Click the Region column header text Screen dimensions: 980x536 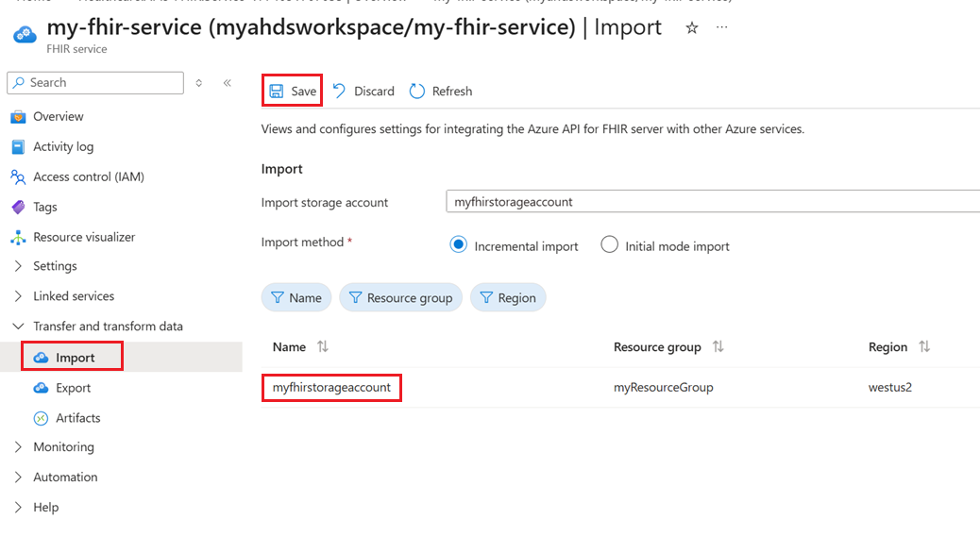pos(887,346)
